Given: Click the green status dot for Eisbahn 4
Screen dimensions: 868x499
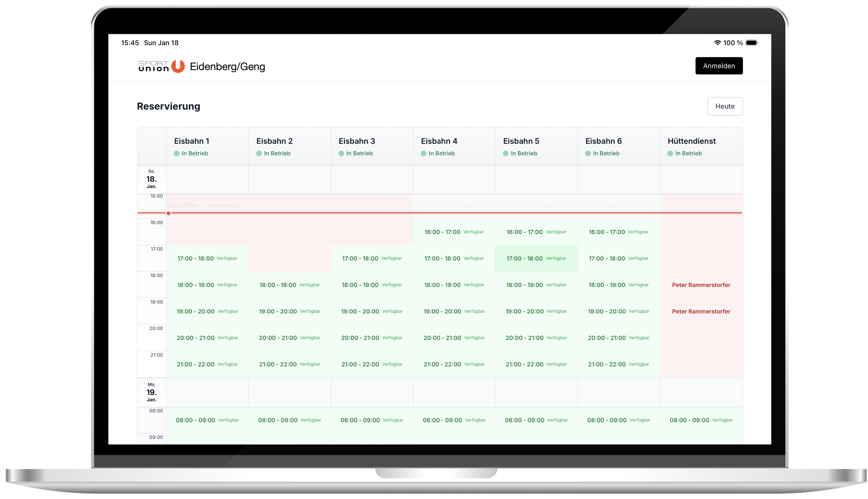Looking at the screenshot, I should point(424,153).
